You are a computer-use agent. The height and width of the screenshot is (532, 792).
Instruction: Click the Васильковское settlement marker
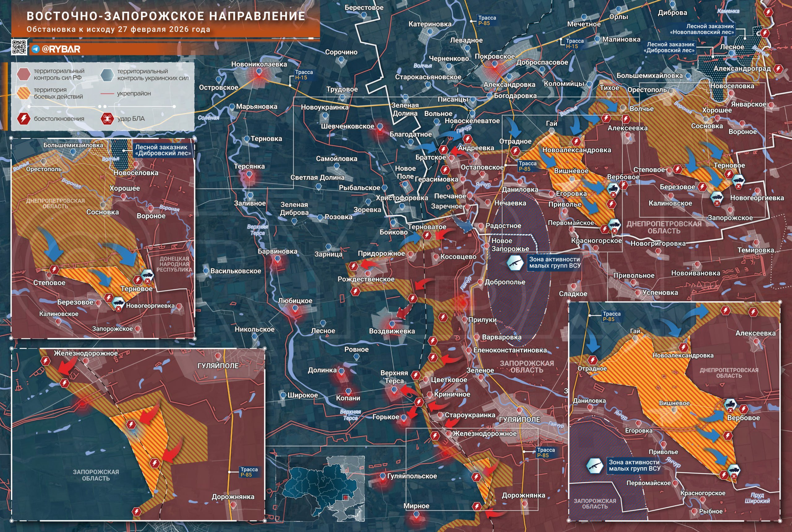click(206, 271)
